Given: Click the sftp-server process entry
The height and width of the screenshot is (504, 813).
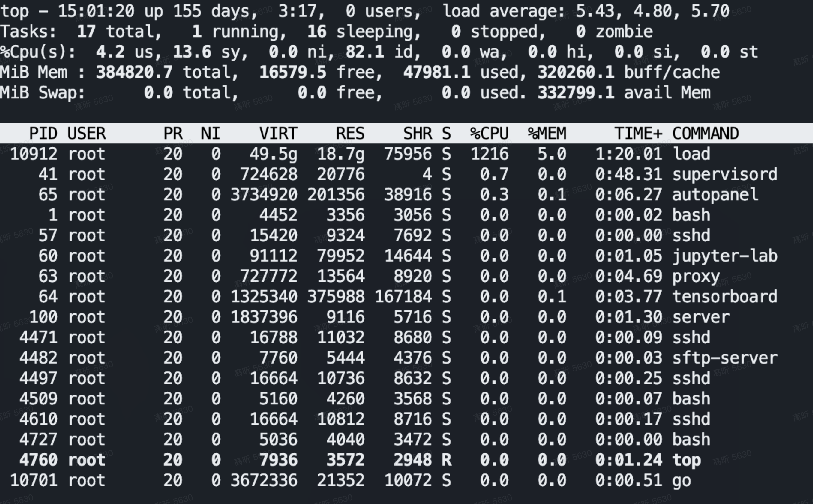Looking at the screenshot, I should tap(400, 357).
